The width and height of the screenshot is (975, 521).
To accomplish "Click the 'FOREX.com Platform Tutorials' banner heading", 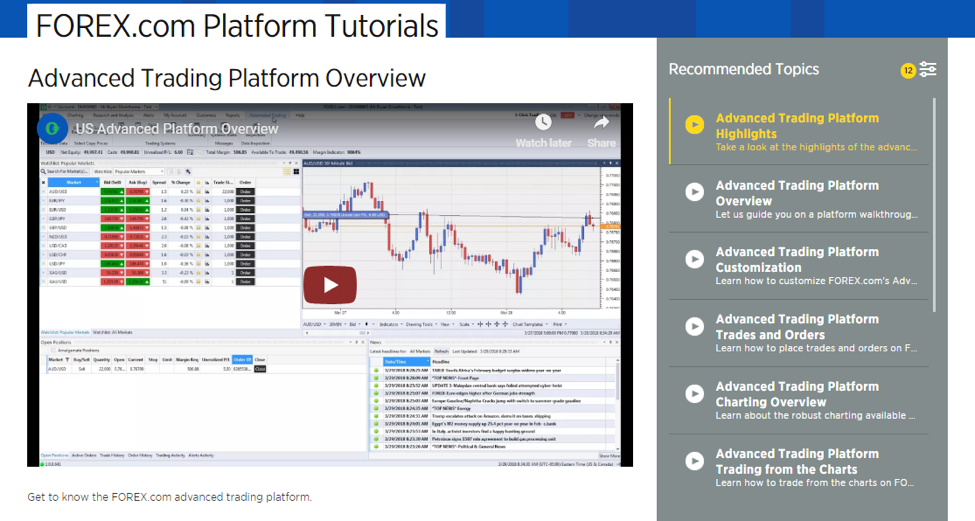I will tap(237, 25).
